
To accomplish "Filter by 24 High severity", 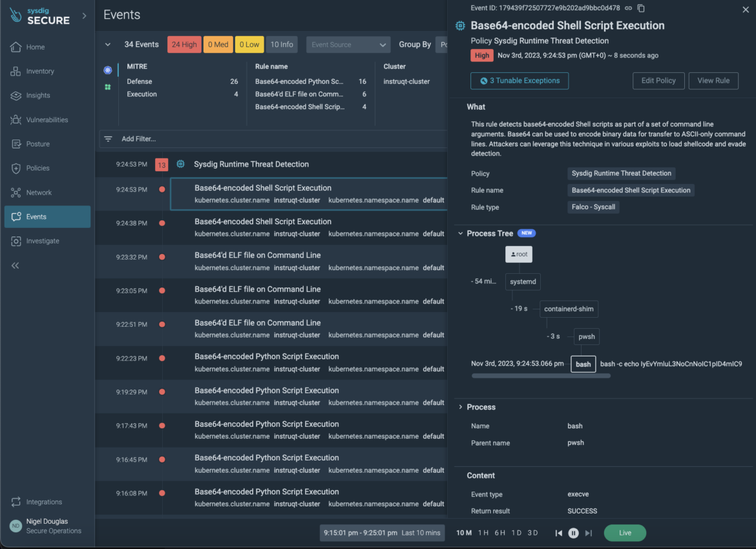I will (184, 45).
